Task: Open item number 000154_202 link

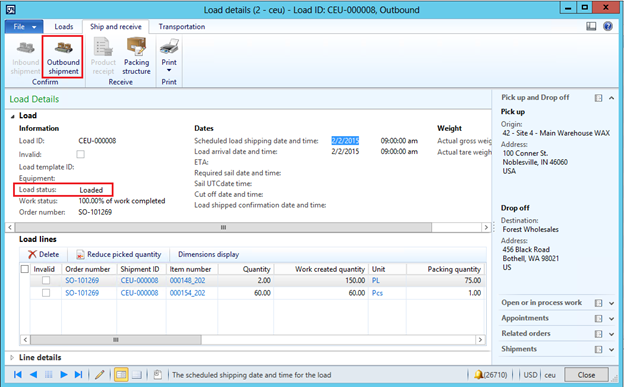Action: (187, 293)
